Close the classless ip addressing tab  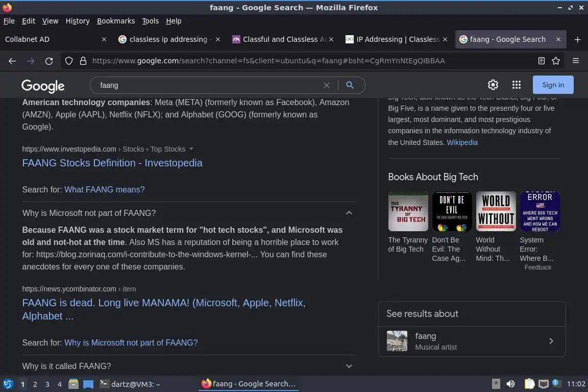(x=218, y=39)
